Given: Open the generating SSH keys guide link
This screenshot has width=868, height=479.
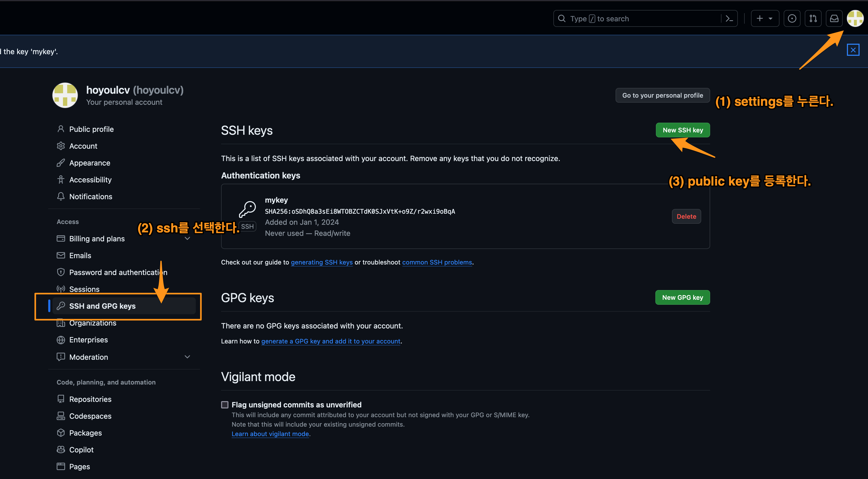Looking at the screenshot, I should click(x=321, y=262).
